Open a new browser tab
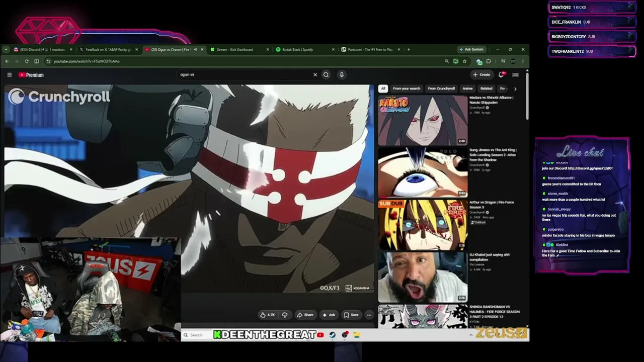This screenshot has width=644, height=362. pos(409,50)
